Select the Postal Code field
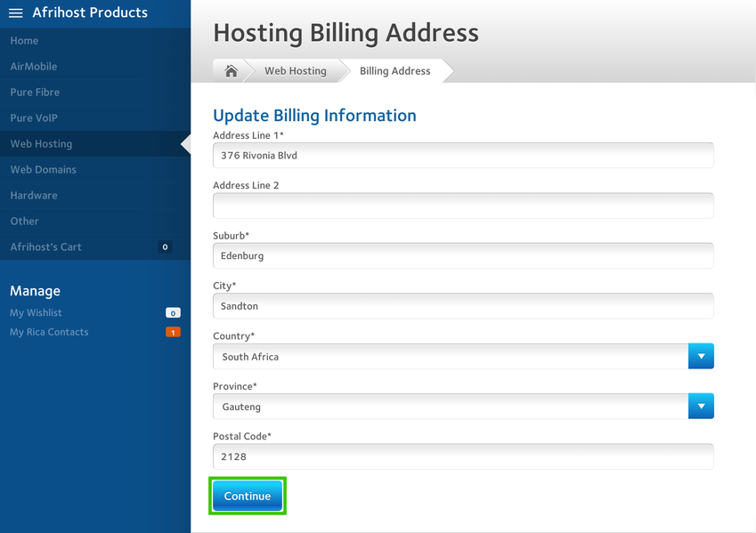756x533 pixels. pos(463,457)
